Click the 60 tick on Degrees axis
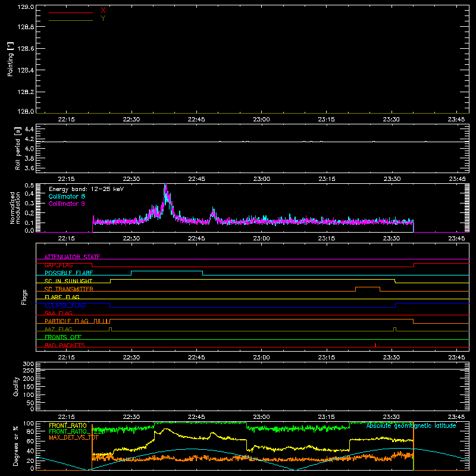This screenshot has height=476, width=476. (31, 441)
